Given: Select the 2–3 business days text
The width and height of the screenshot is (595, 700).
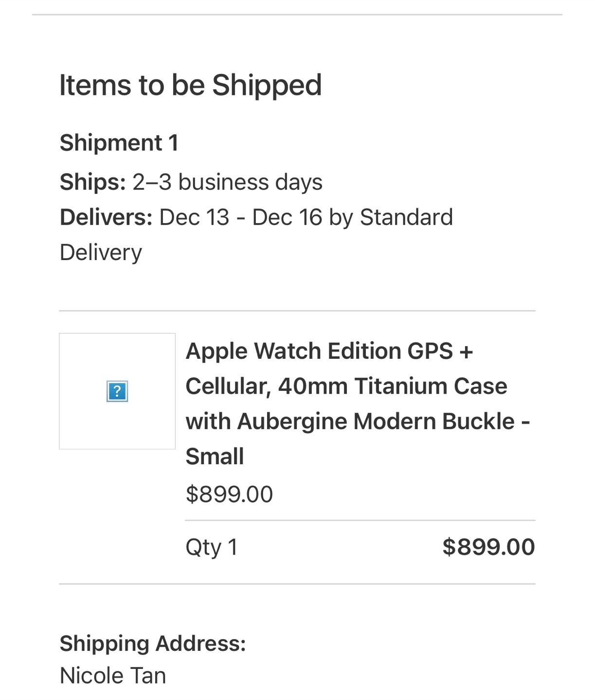Looking at the screenshot, I should click(227, 182).
